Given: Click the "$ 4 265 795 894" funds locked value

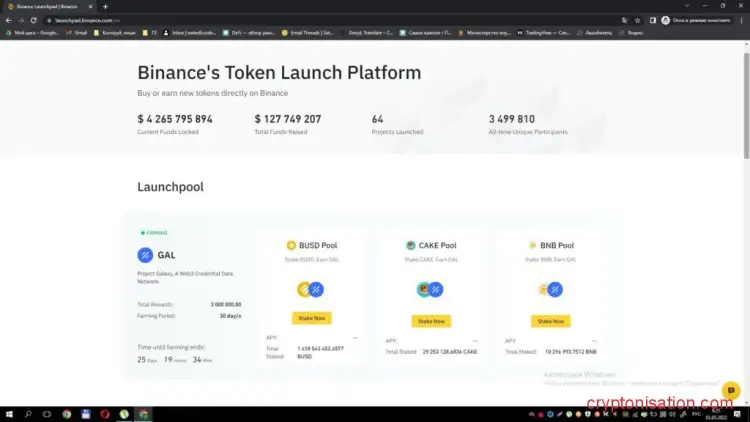Looking at the screenshot, I should (x=175, y=119).
